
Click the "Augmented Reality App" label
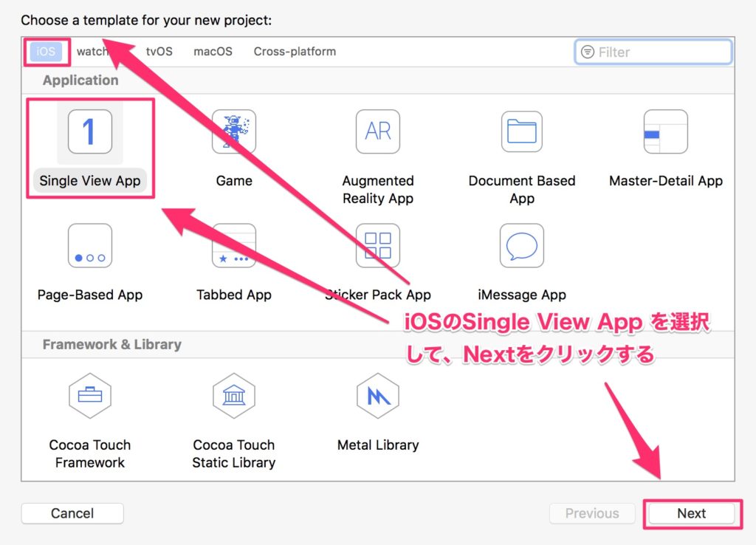click(378, 190)
